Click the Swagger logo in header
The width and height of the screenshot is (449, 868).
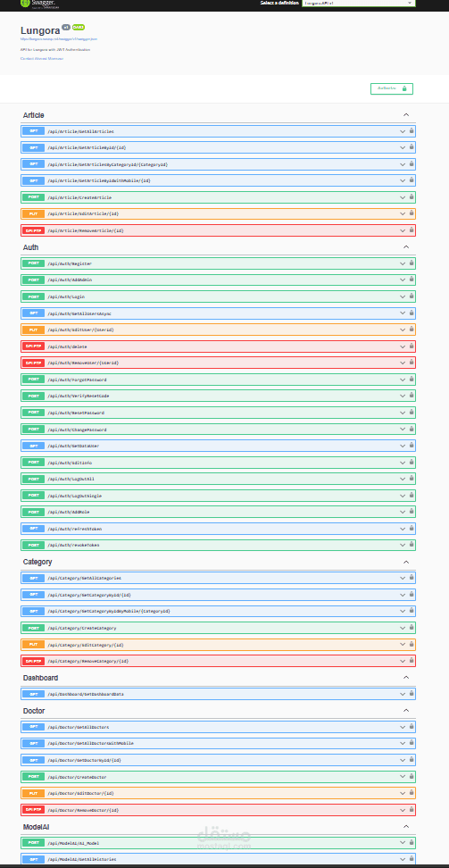coord(37,4)
